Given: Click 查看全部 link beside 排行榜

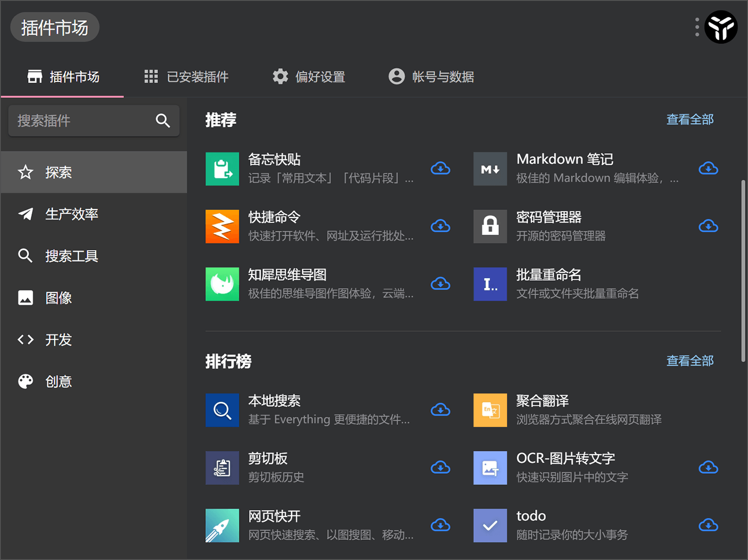Looking at the screenshot, I should coord(689,361).
